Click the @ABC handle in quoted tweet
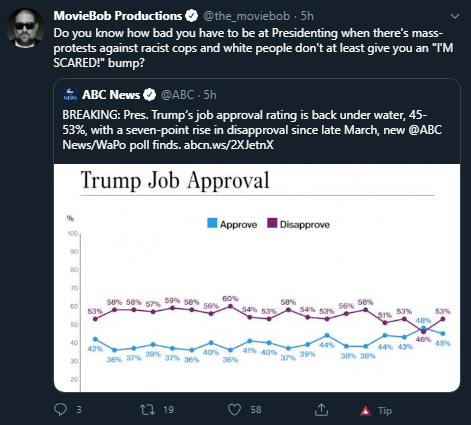Viewport: 471px width, 425px height. pos(177,95)
